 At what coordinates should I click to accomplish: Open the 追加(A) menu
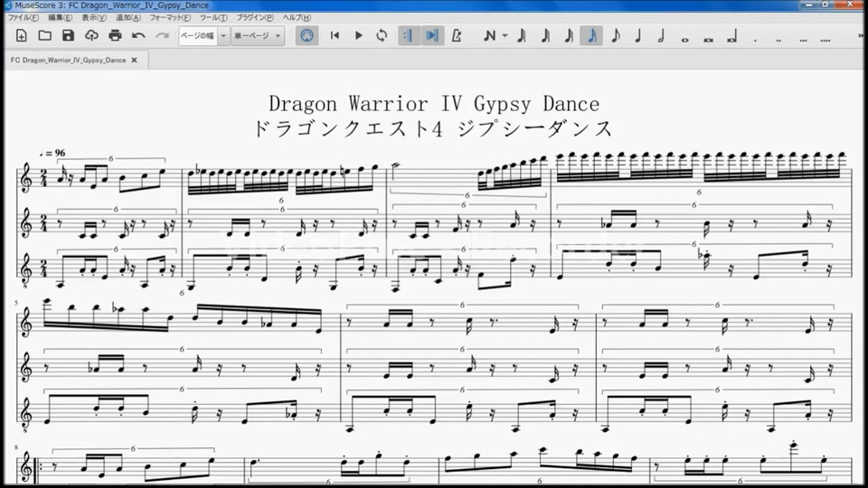(x=128, y=18)
